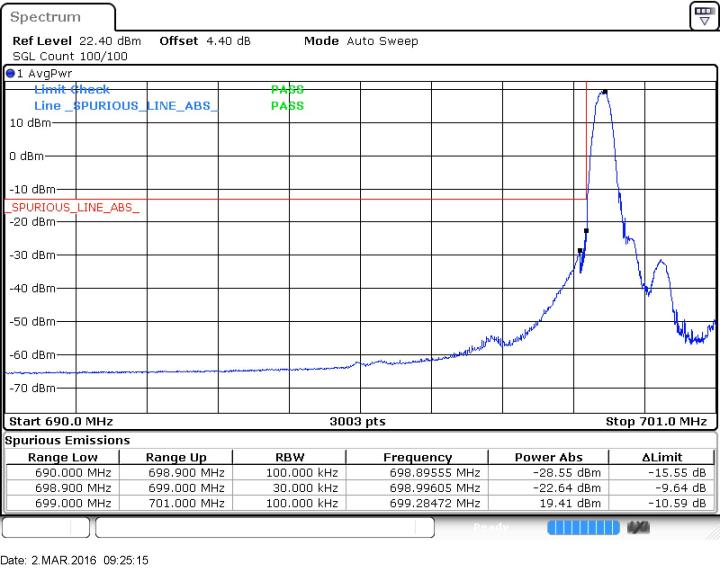The height and width of the screenshot is (581, 720).
Task: Click the marker near -28 dBm on trace
Action: point(580,250)
